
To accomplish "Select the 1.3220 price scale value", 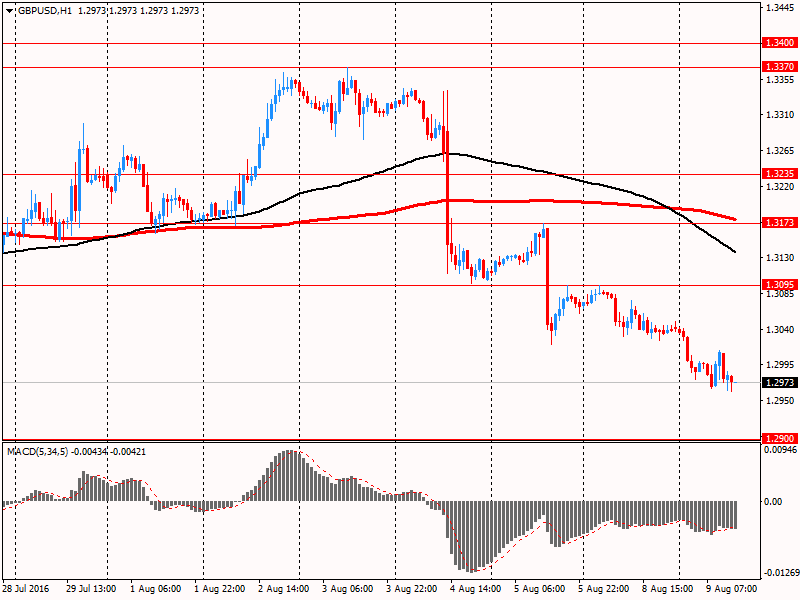I will pos(780,187).
